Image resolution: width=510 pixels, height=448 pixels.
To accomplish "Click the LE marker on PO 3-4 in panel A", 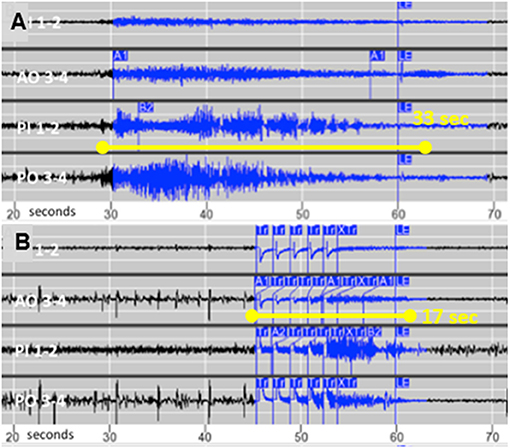I will pyautogui.click(x=405, y=159).
